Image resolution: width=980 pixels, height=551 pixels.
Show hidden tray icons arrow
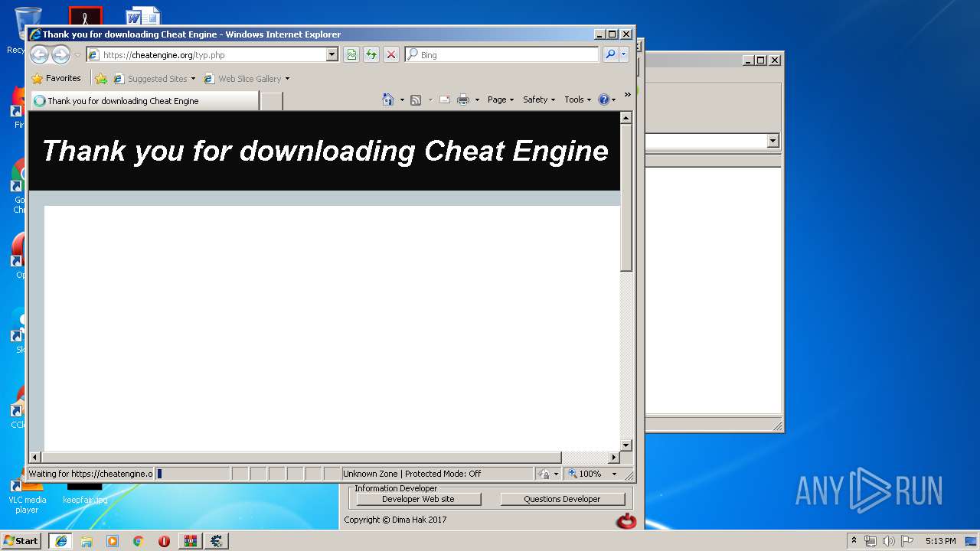(854, 540)
